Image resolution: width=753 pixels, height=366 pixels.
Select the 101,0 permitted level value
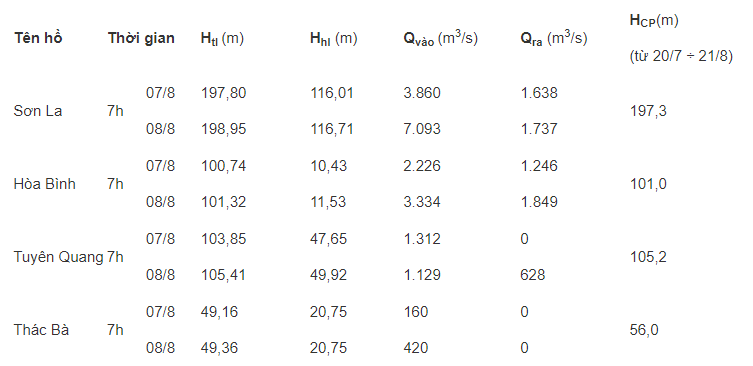pos(648,184)
